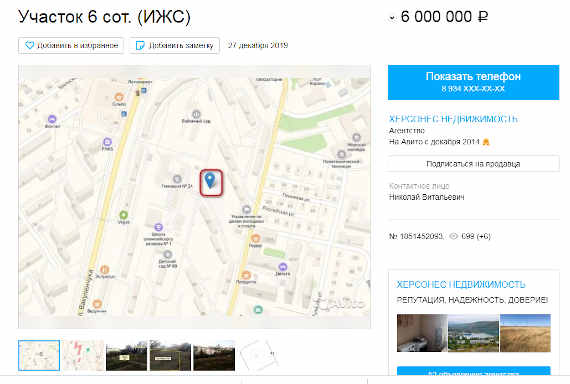Screen dimensions: 570x384
Task: Open the agency card's bay landscape photo
Action: pyautogui.click(x=473, y=333)
